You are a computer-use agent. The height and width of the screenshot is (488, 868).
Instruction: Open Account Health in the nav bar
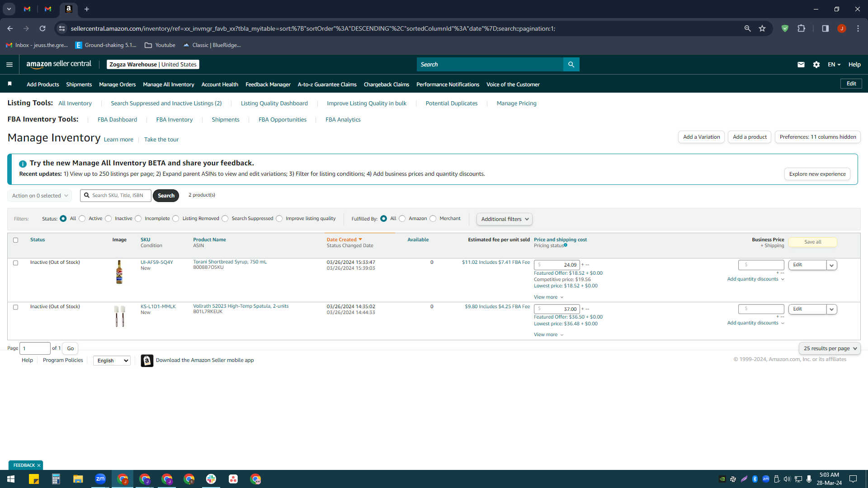[220, 84]
